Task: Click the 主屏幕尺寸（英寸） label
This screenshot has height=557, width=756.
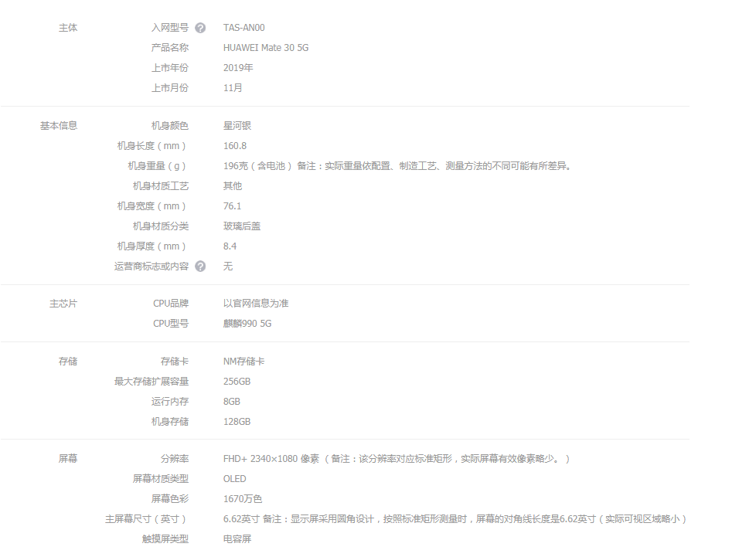Action: point(147,519)
